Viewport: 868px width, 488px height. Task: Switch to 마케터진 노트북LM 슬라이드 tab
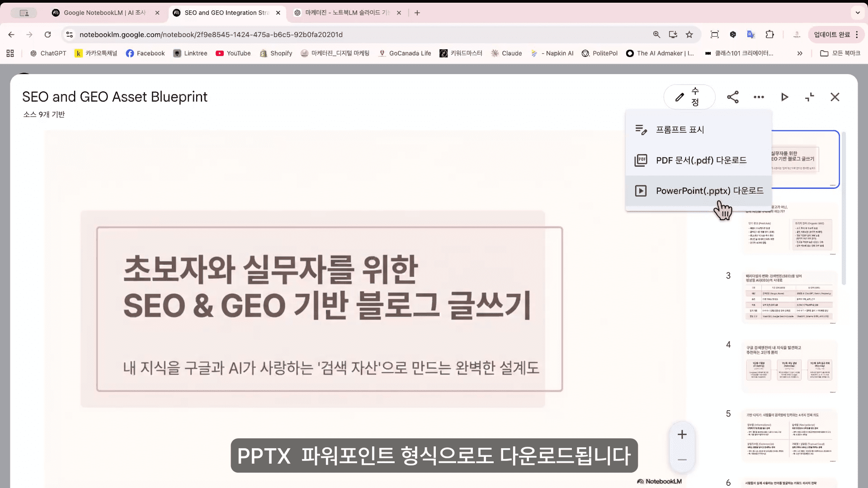click(x=347, y=13)
